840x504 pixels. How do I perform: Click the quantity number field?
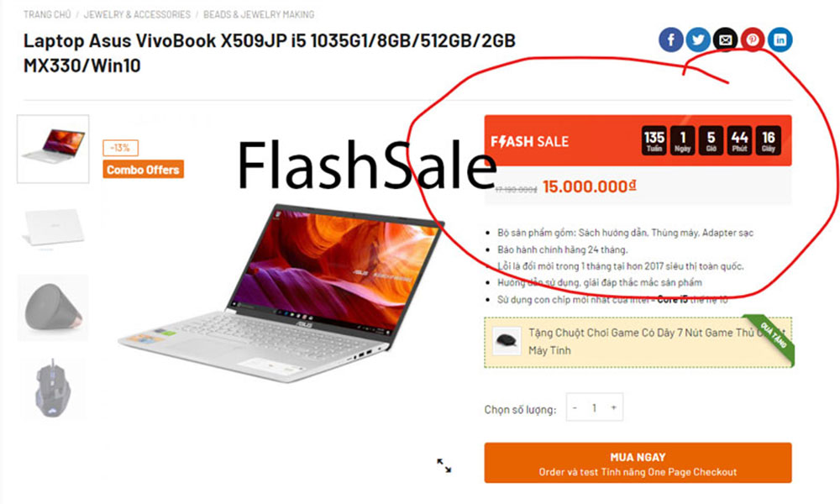[x=594, y=407]
